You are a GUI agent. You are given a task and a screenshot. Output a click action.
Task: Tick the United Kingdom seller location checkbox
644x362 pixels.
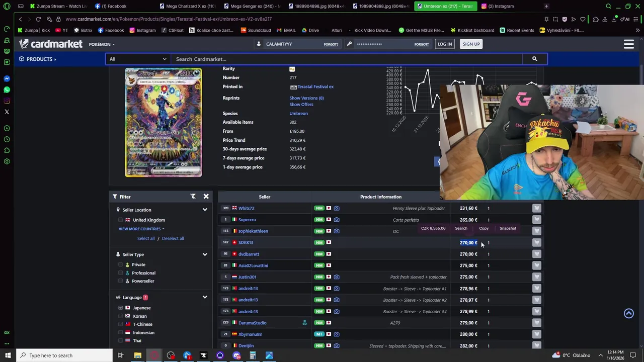(120, 220)
